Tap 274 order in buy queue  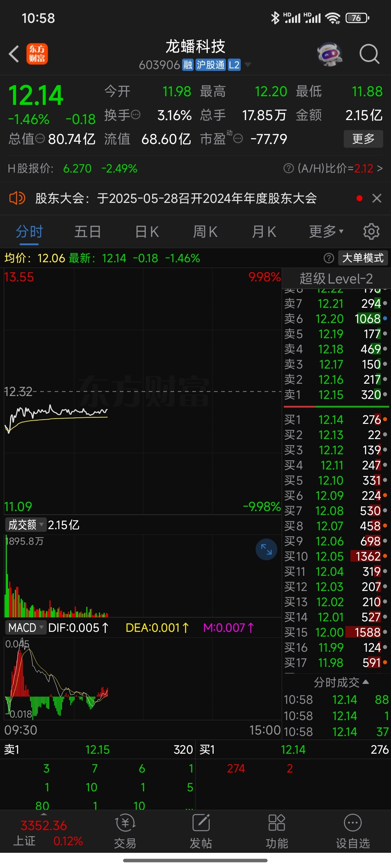(x=236, y=768)
